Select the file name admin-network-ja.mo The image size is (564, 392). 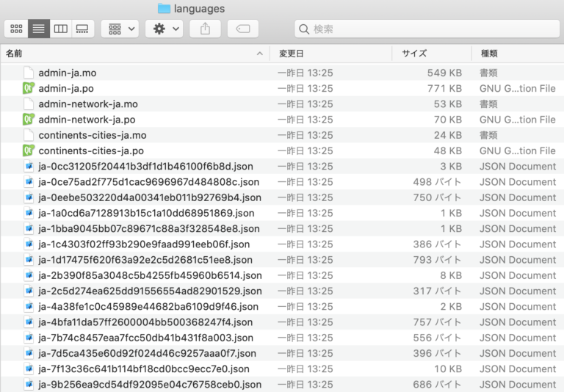(x=88, y=104)
